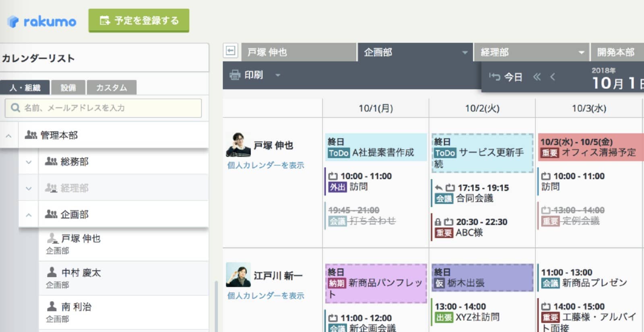Select the 開発本部 calendar tab
Image resolution: width=644 pixels, height=332 pixels.
[617, 52]
